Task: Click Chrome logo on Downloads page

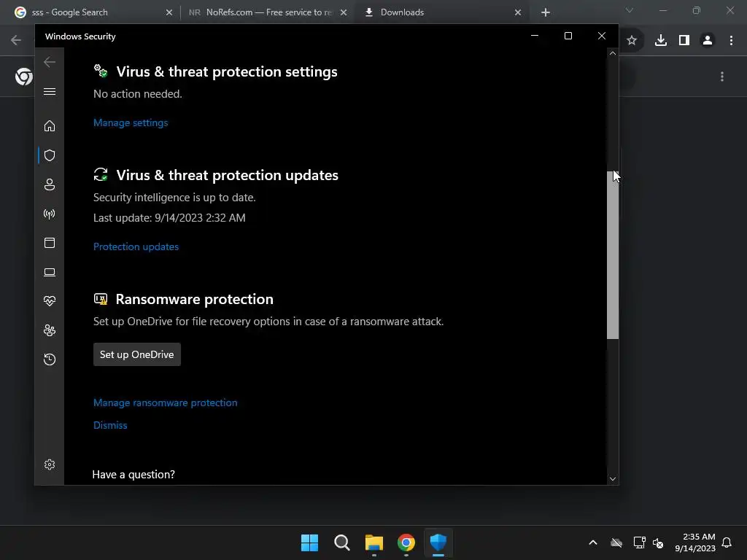Action: pyautogui.click(x=23, y=76)
